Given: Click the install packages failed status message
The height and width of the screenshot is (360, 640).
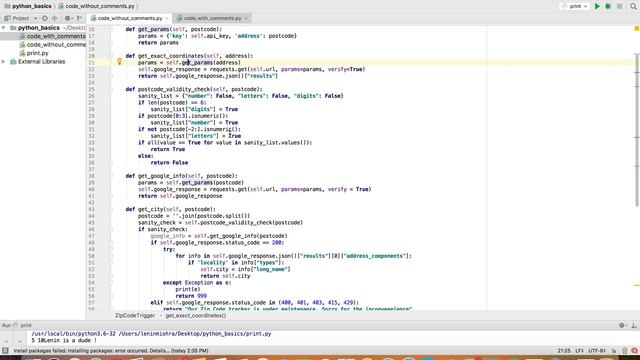Looking at the screenshot, I should click(111, 351).
